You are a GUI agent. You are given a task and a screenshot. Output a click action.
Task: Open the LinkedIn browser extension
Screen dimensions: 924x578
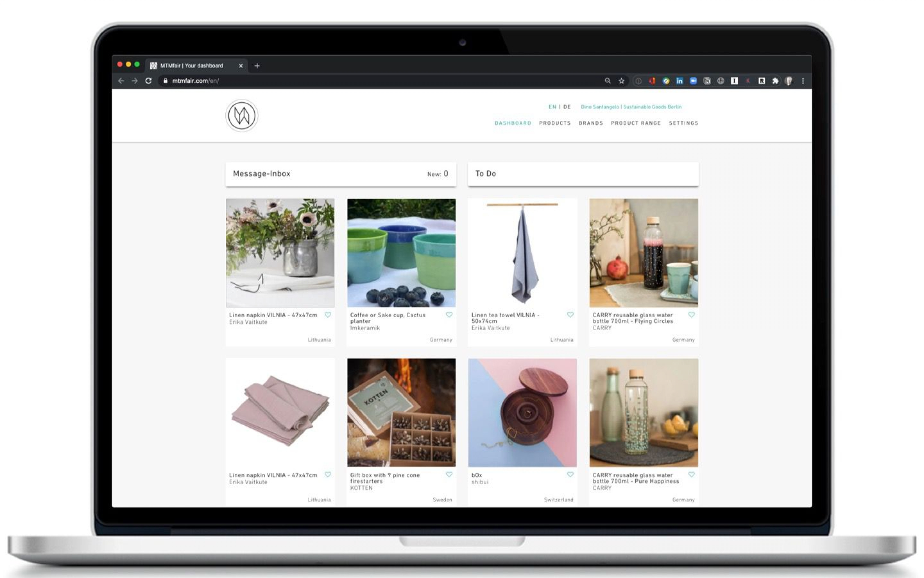tap(680, 80)
